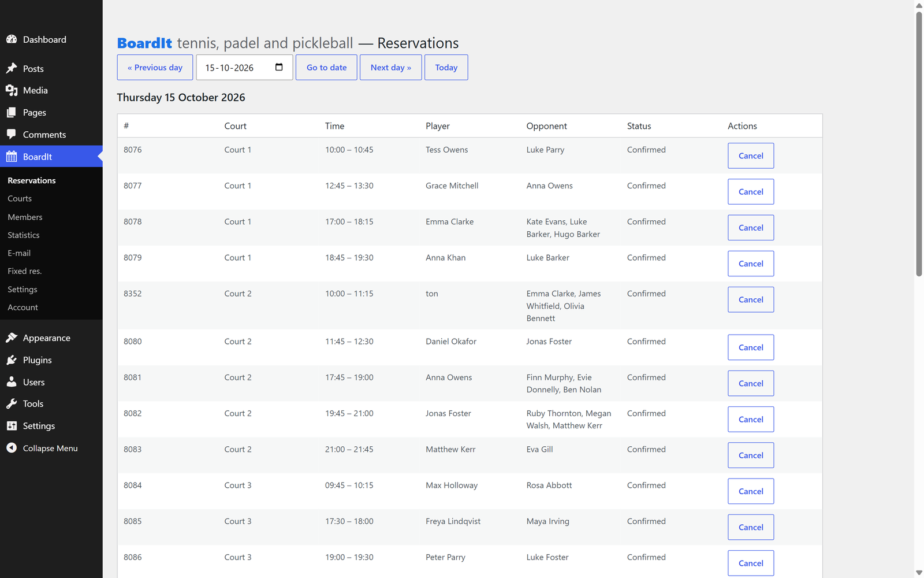This screenshot has height=578, width=924.
Task: Jump to Today's reservations
Action: click(446, 67)
